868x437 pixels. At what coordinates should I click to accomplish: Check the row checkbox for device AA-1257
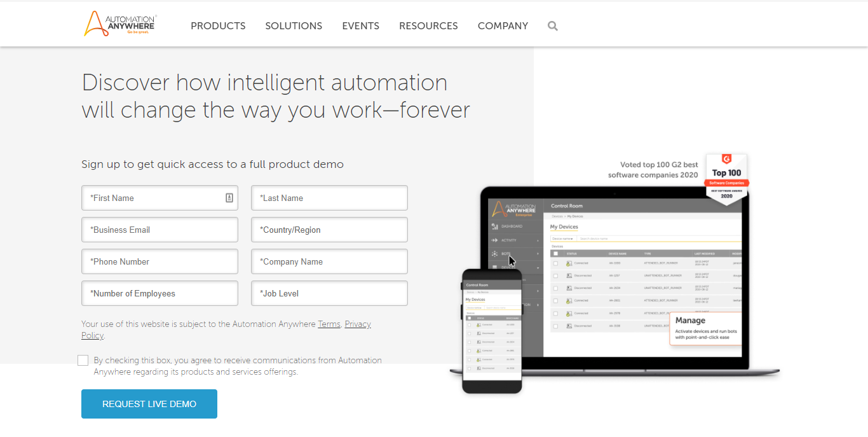click(x=555, y=275)
